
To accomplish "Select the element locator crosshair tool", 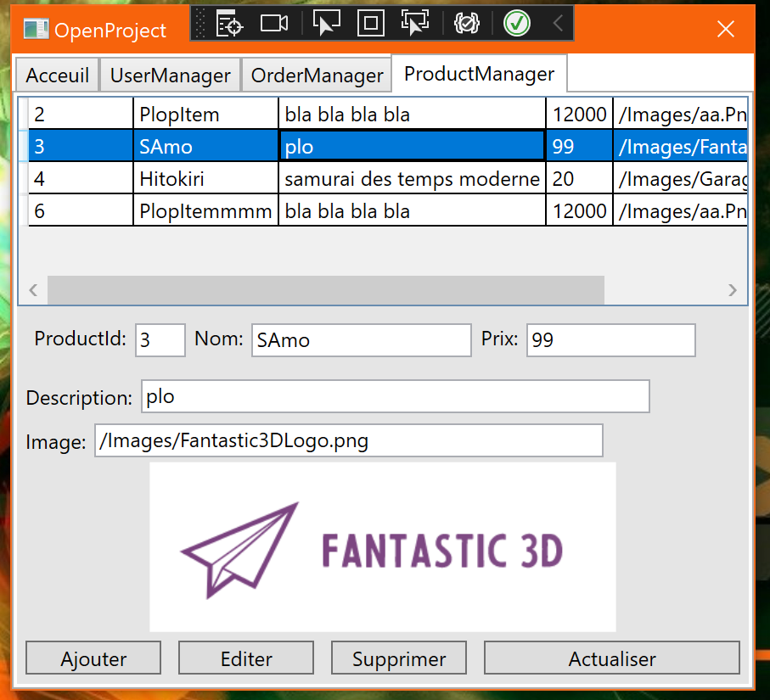I will tap(229, 24).
